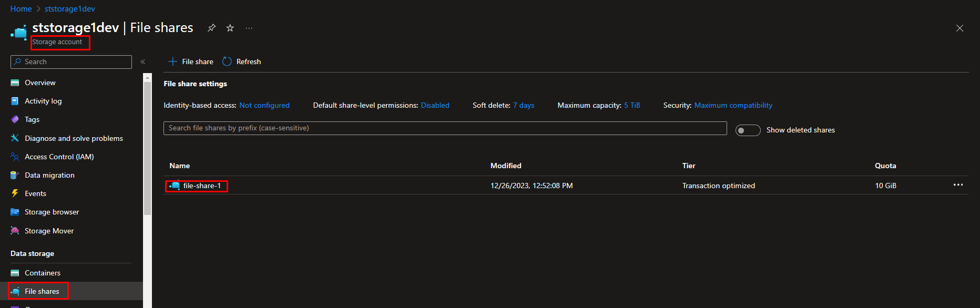This screenshot has height=308, width=980.
Task: Click the Activity log icon
Action: [x=15, y=101]
